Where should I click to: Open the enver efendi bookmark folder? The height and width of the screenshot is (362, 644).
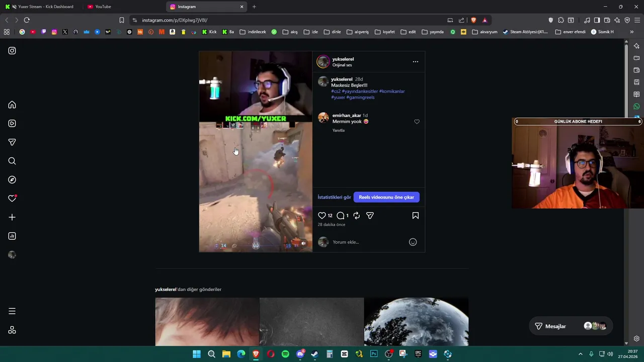571,32
